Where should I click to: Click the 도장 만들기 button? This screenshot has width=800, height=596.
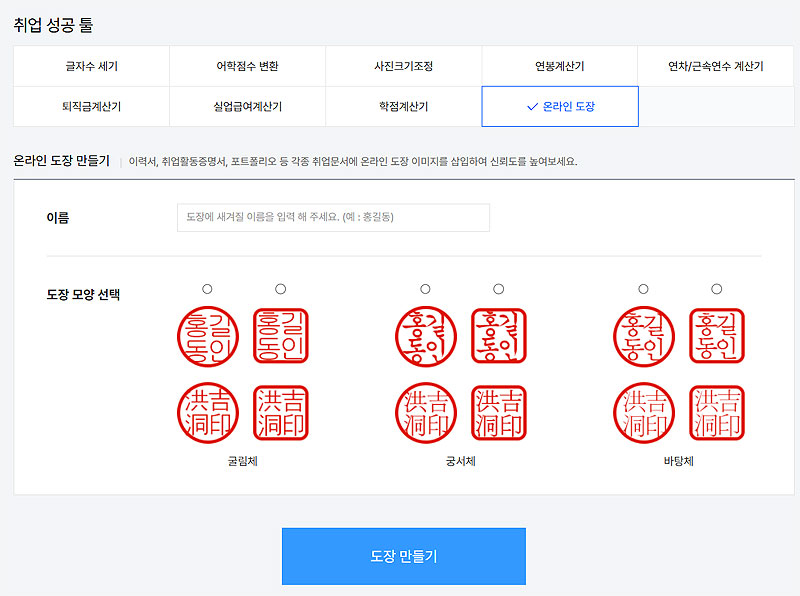(x=404, y=556)
